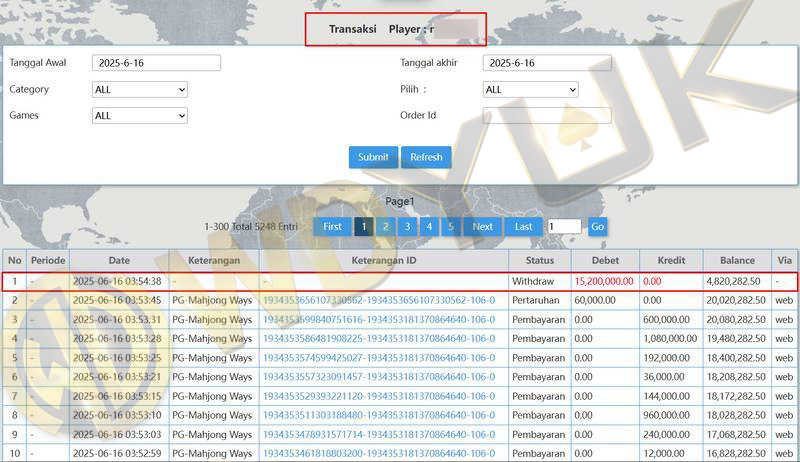Click the 15,200,000.00 debet value
Image resolution: width=800 pixels, height=462 pixels.
(604, 281)
